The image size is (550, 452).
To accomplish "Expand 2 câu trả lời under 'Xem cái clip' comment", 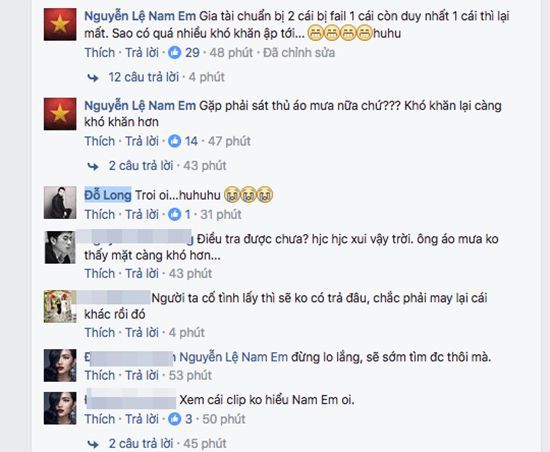I will (141, 444).
